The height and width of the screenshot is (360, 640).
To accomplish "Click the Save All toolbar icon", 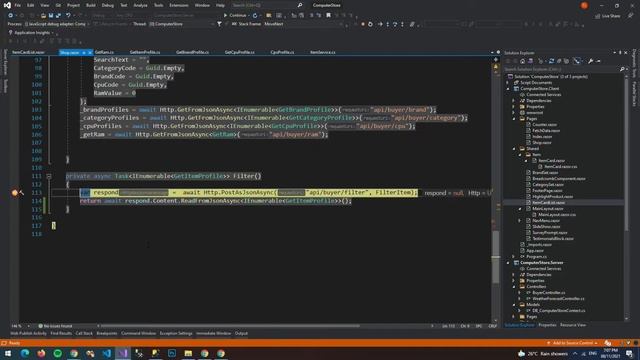I will [58, 16].
